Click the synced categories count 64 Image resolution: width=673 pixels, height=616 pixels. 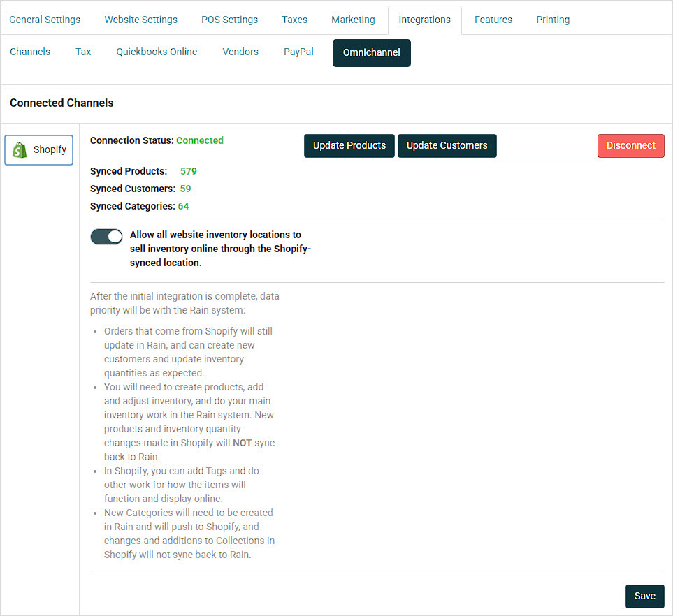[183, 206]
